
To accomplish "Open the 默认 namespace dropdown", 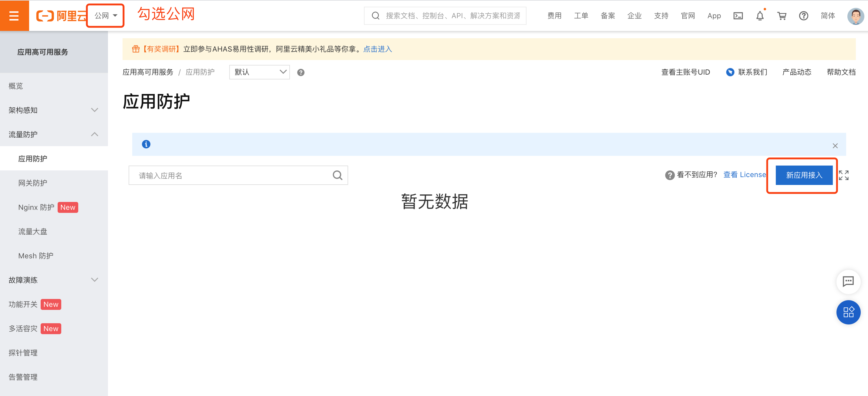I will point(259,72).
